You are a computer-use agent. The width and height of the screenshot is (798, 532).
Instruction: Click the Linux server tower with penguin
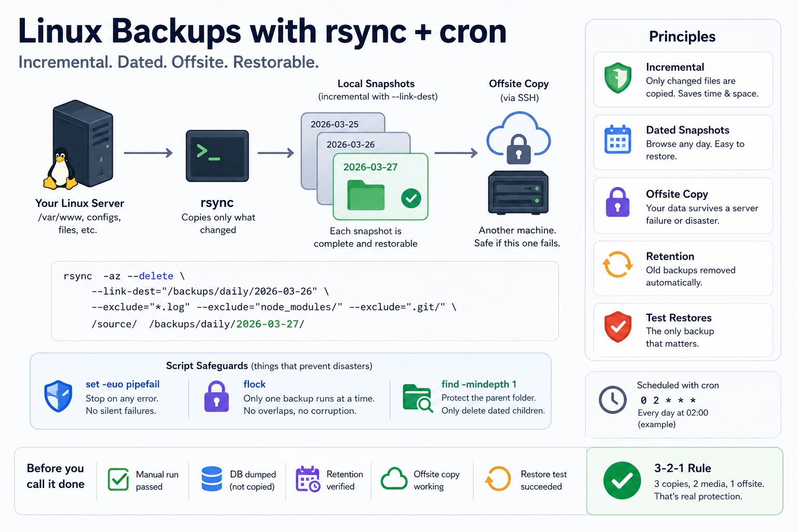[78, 144]
